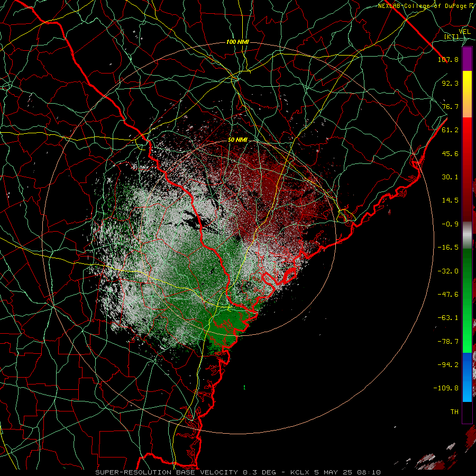Click the '50 NMI' range ring label
The height and width of the screenshot is (476, 476).
click(x=237, y=140)
